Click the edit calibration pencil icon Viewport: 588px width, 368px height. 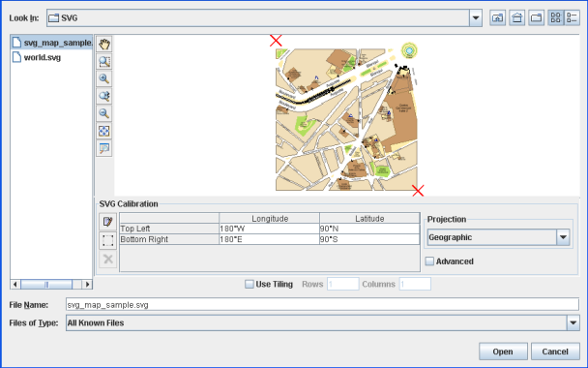tap(108, 222)
